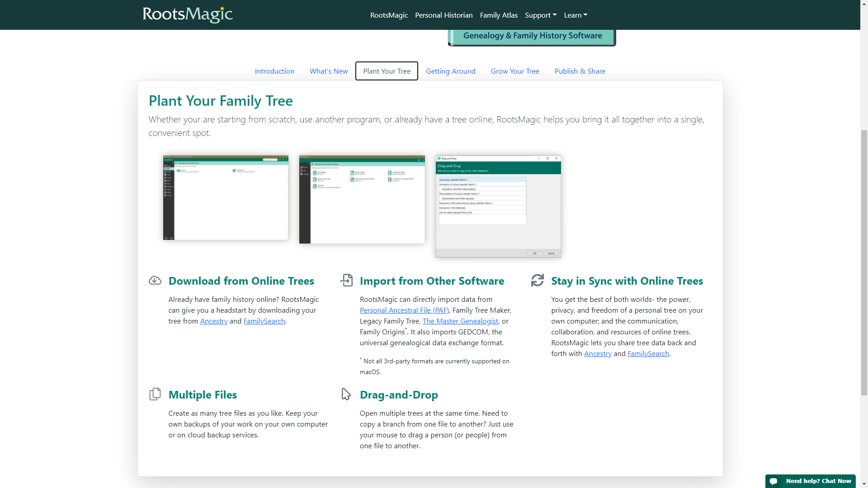
Task: Click the Drag and Drop dialog screenshot
Action: (498, 206)
